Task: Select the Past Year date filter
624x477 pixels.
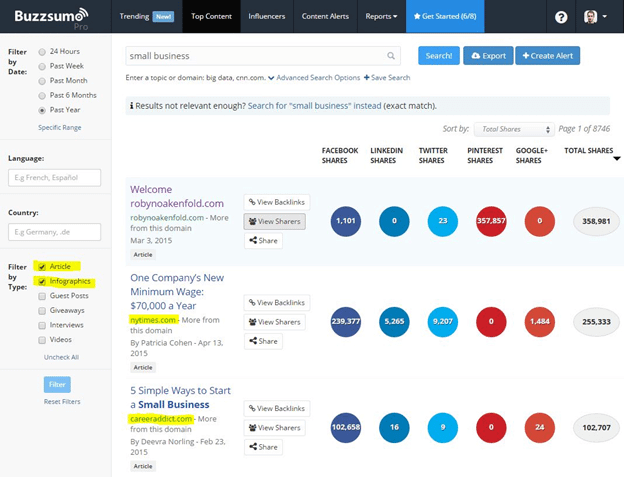Action: coord(42,111)
